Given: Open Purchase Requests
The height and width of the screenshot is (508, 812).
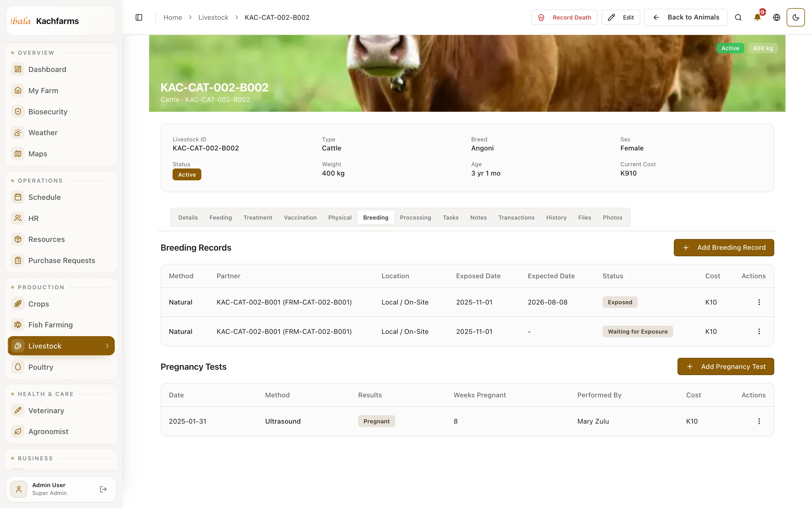Looking at the screenshot, I should pyautogui.click(x=61, y=260).
